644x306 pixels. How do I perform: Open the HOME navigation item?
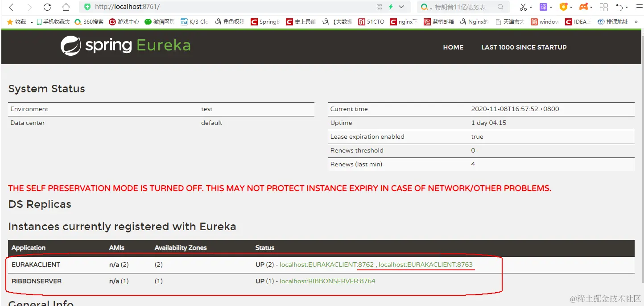pos(453,47)
